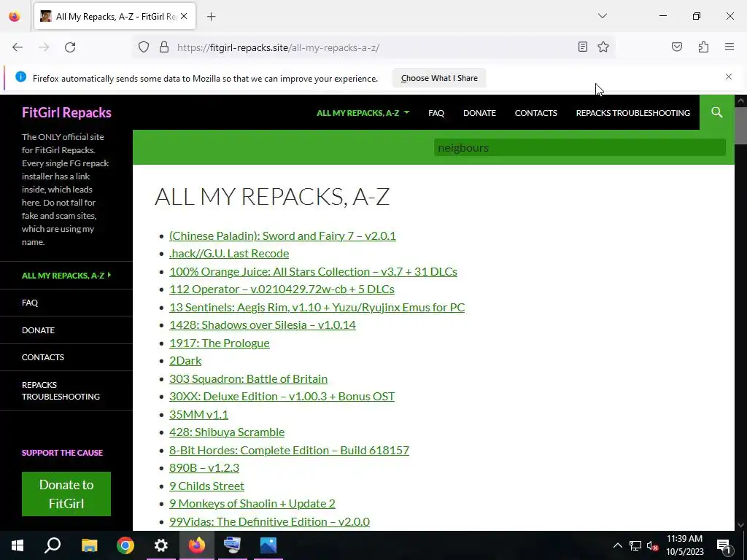The image size is (747, 560).
Task: Dismiss the Firefox data notification
Action: pos(729,77)
